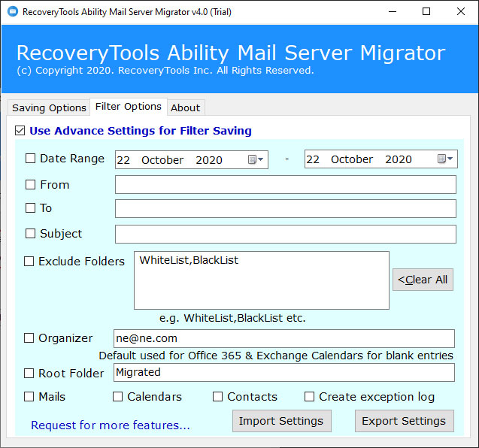Enable the Organizer checkbox
Screen dimensions: 479x448
click(29, 338)
